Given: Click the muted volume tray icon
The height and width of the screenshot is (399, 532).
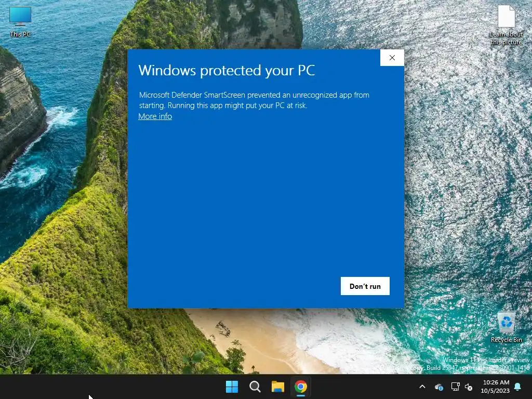Looking at the screenshot, I should [x=469, y=387].
